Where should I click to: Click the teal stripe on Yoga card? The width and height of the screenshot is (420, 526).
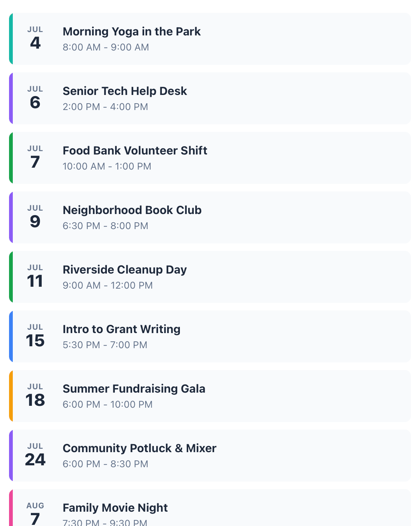[11, 39]
